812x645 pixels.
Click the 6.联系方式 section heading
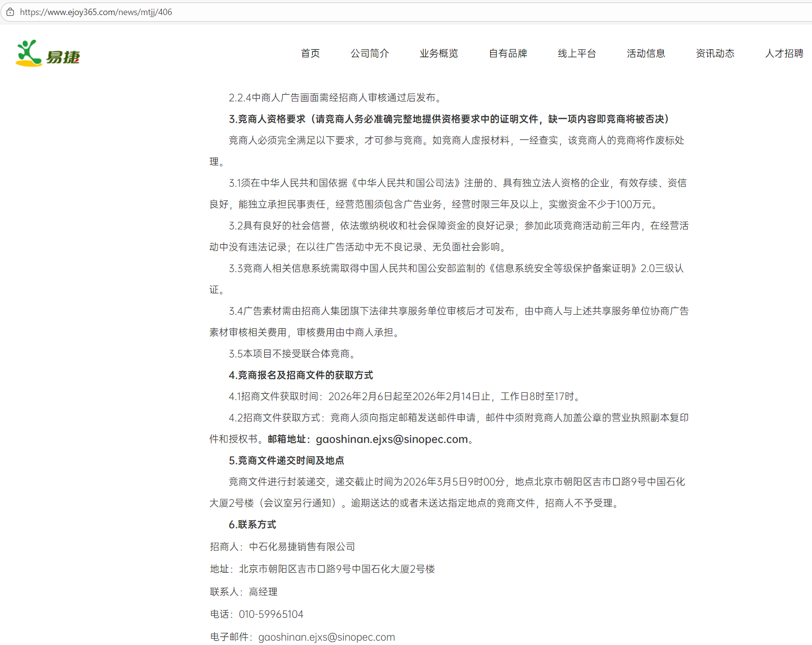click(x=252, y=525)
